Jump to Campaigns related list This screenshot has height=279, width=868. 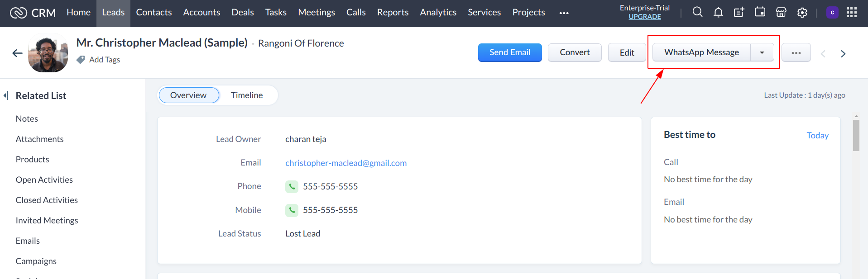pyautogui.click(x=36, y=261)
